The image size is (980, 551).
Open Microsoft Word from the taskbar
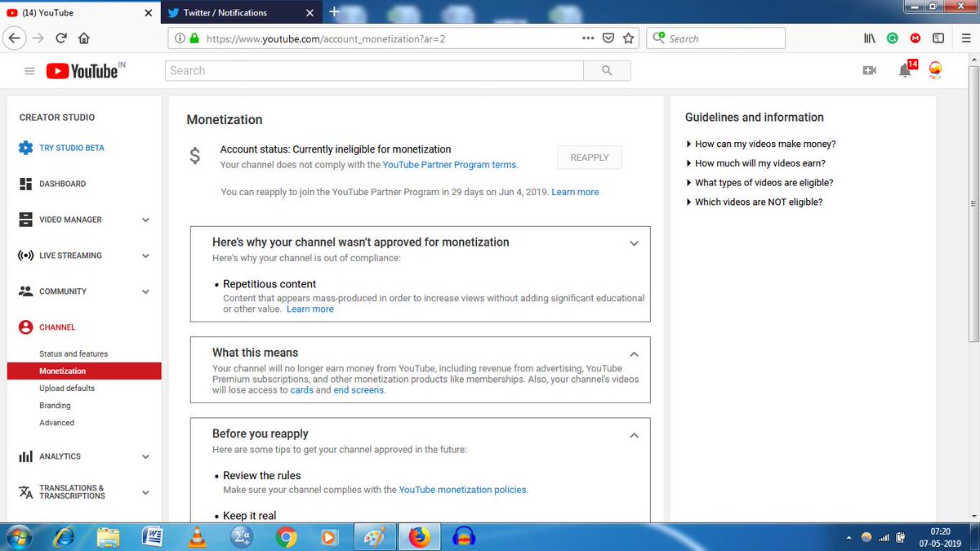(153, 537)
